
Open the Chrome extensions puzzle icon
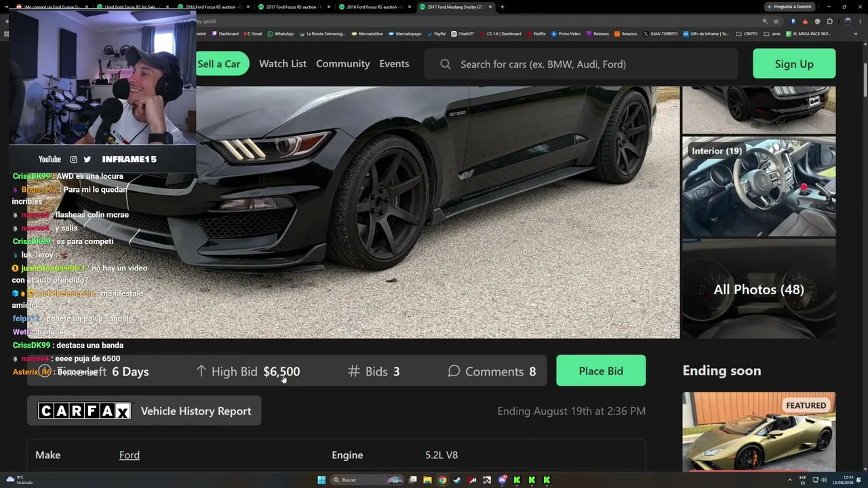(829, 21)
